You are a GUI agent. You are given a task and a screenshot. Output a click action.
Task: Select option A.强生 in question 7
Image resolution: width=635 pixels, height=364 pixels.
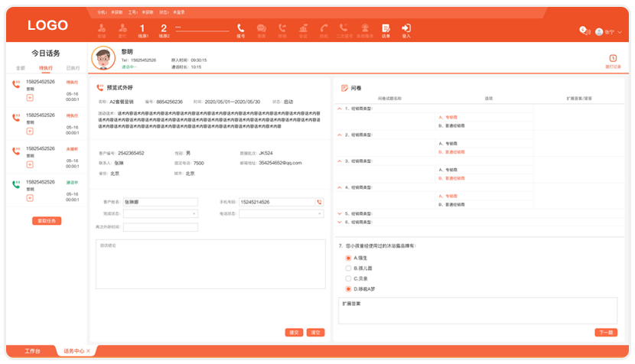click(349, 258)
